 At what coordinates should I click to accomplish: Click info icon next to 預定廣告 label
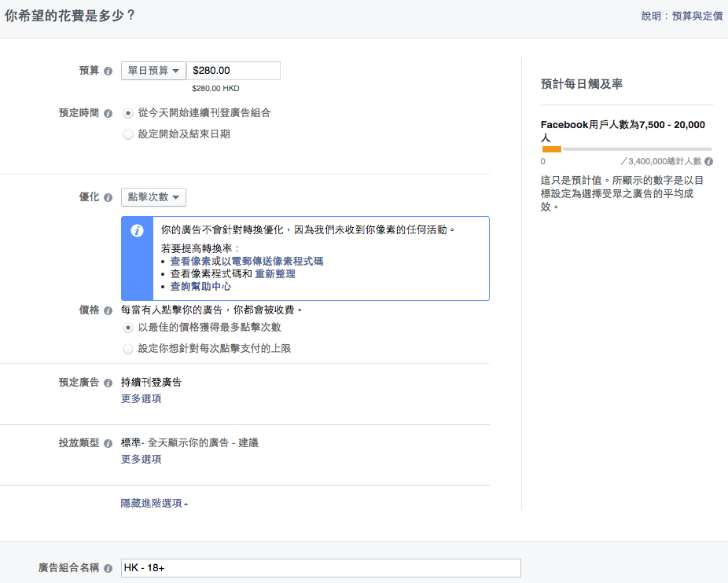pos(108,383)
